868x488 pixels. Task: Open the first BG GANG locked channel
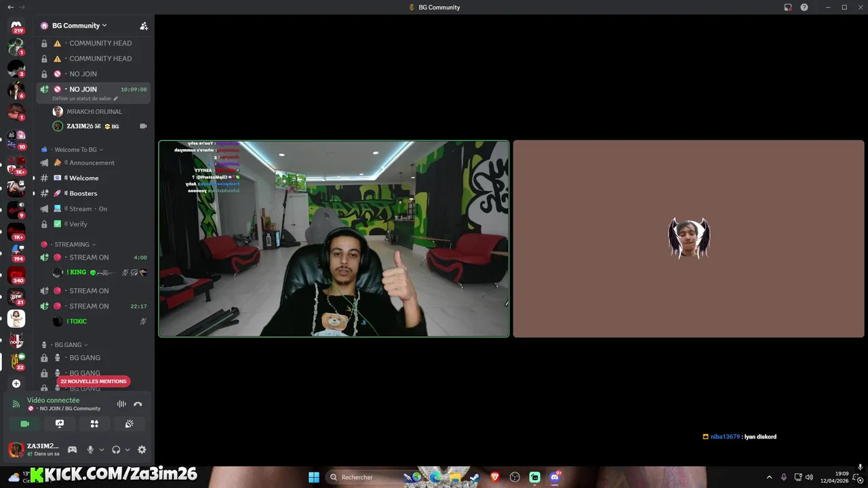coord(94,358)
